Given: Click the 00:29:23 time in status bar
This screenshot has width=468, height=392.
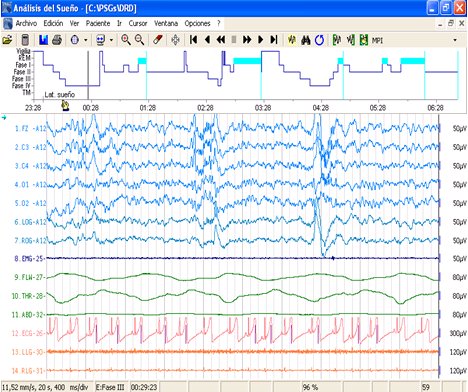Looking at the screenshot, I should click(144, 387).
